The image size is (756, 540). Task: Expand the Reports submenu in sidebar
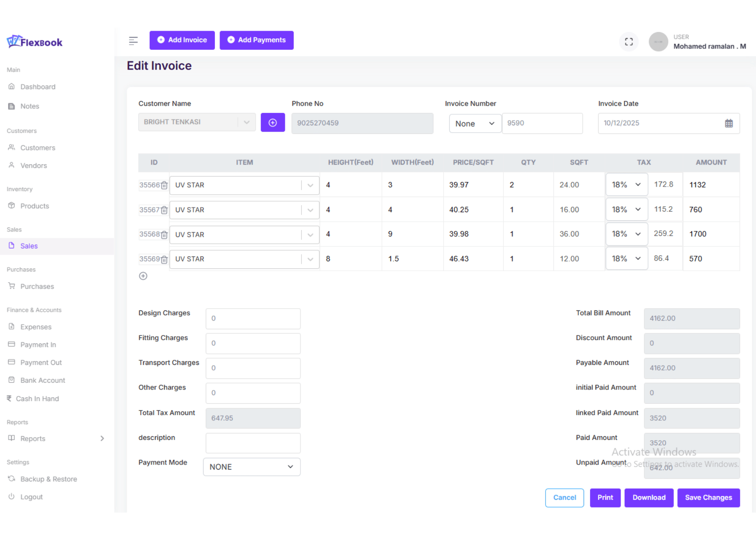102,438
